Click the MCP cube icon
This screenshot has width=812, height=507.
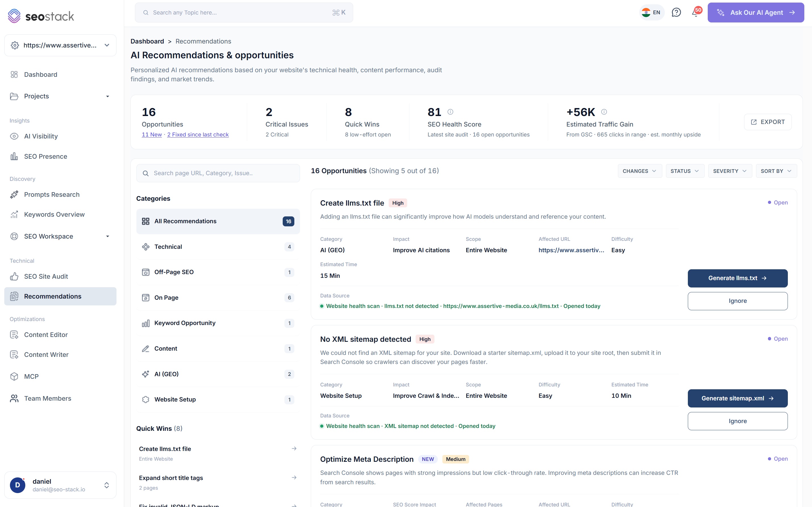tap(14, 376)
